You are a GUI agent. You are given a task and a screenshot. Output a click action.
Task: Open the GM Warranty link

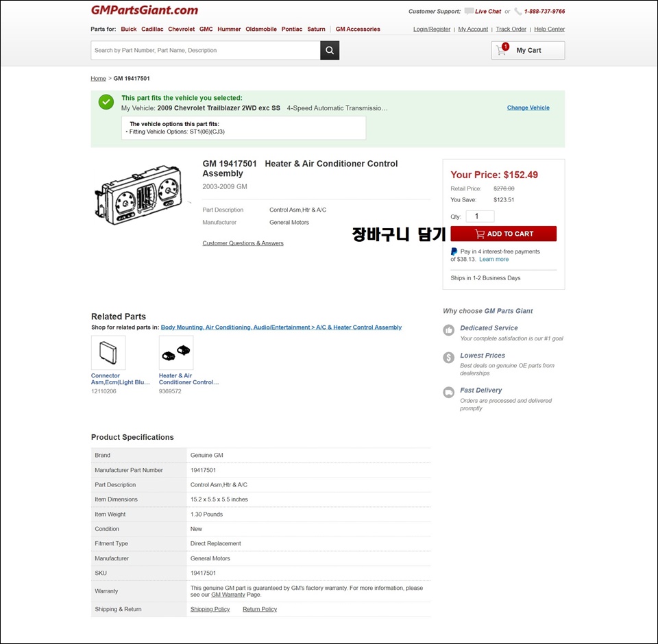[228, 595]
